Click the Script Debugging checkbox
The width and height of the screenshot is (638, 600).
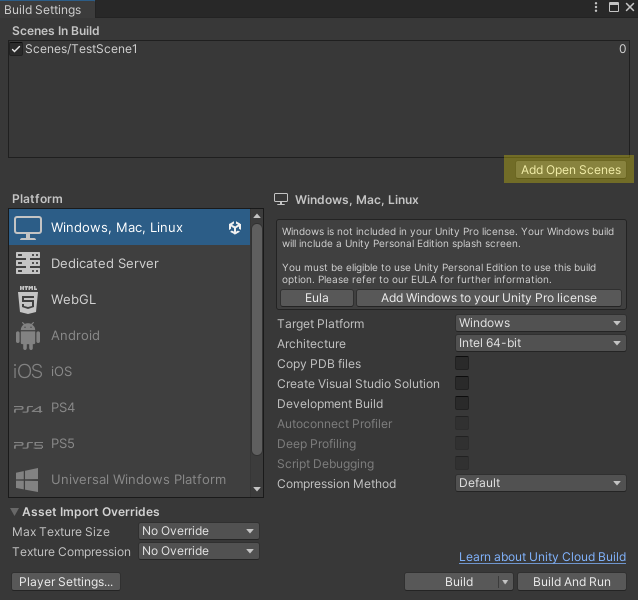pos(462,463)
